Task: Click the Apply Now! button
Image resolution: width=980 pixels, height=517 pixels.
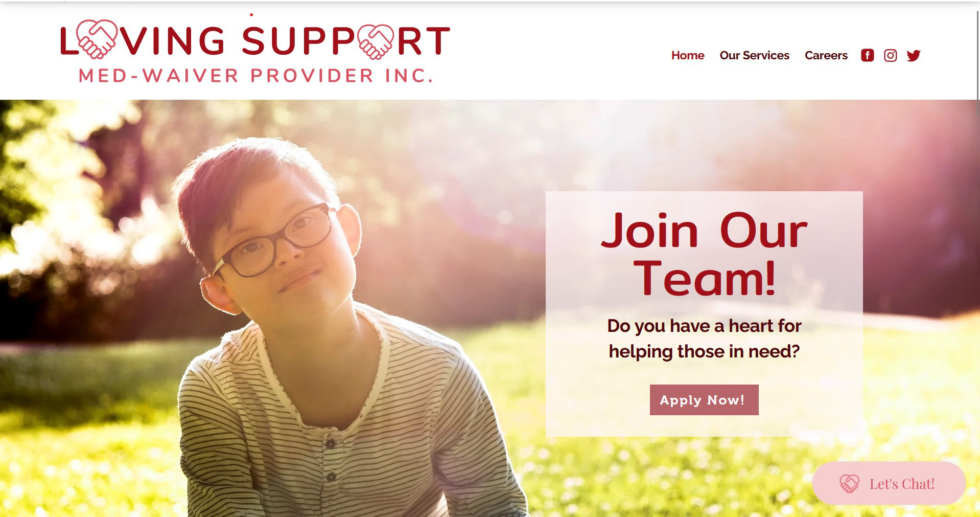Action: 704,400
